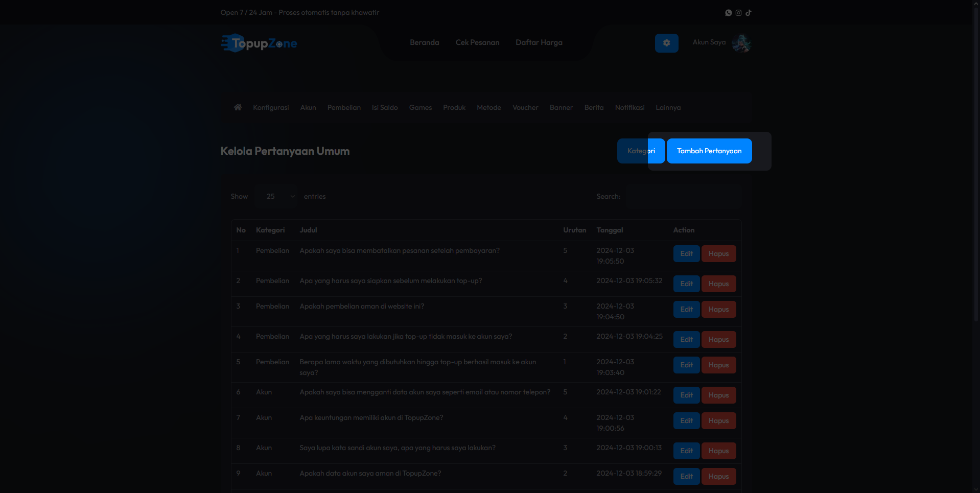Click Tambah Pertanyaan button
This screenshot has height=493, width=980.
pos(709,151)
